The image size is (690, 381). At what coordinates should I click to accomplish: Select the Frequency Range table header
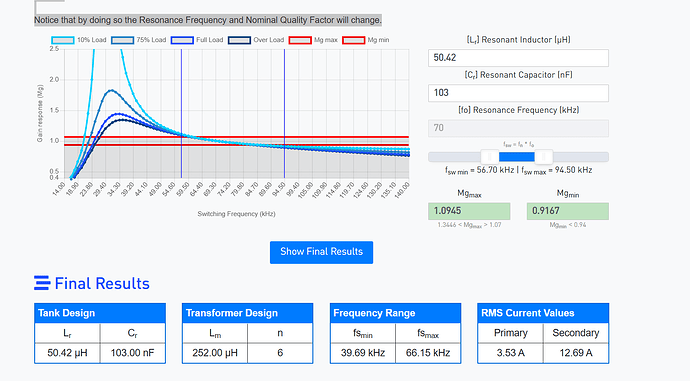click(x=396, y=313)
